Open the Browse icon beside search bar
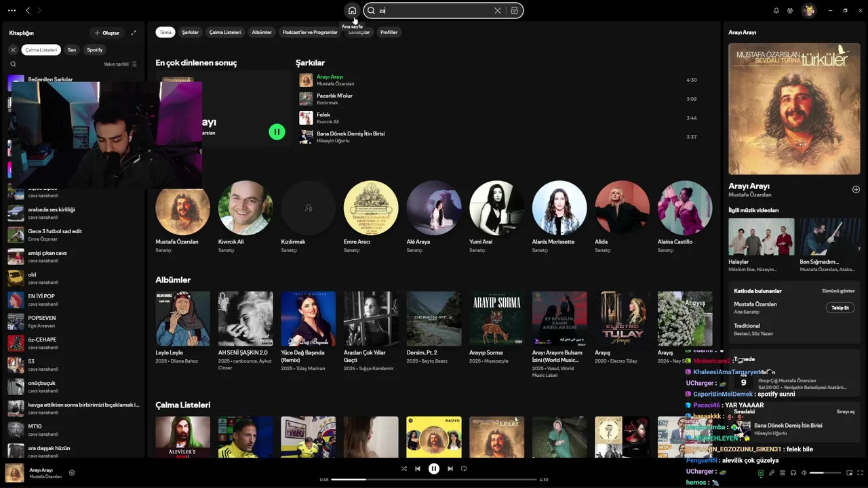This screenshot has height=488, width=868. 515,11
